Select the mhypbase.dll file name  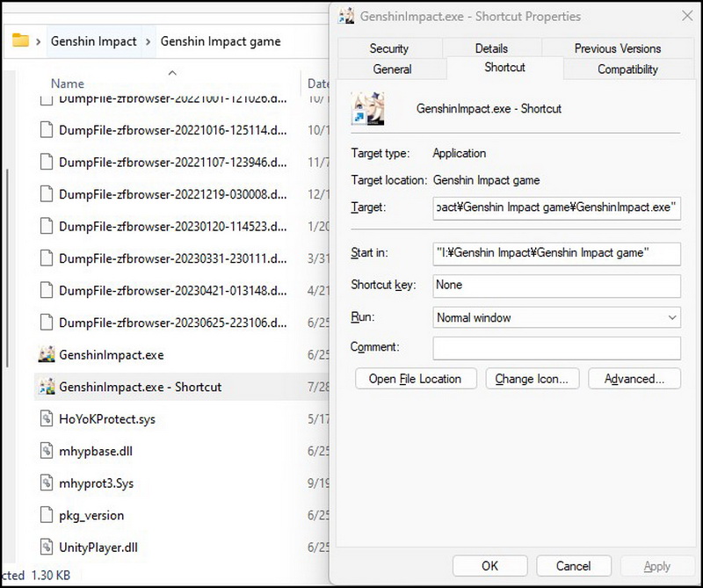(x=96, y=451)
